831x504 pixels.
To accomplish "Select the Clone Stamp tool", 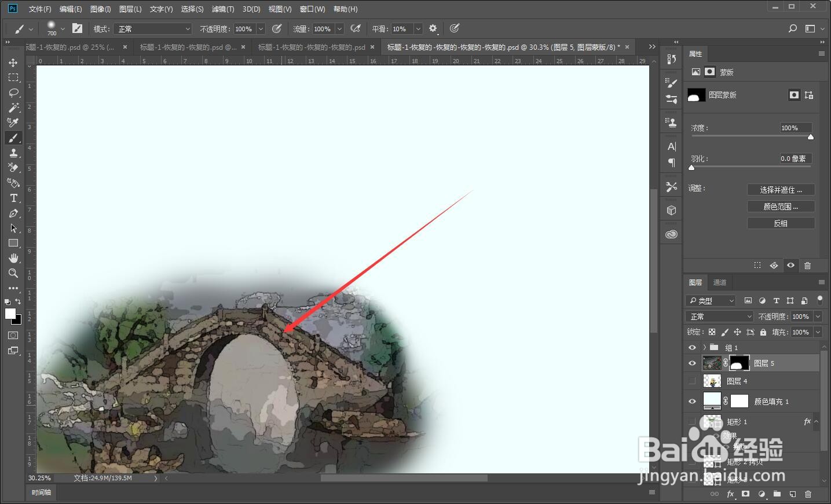I will pyautogui.click(x=13, y=153).
